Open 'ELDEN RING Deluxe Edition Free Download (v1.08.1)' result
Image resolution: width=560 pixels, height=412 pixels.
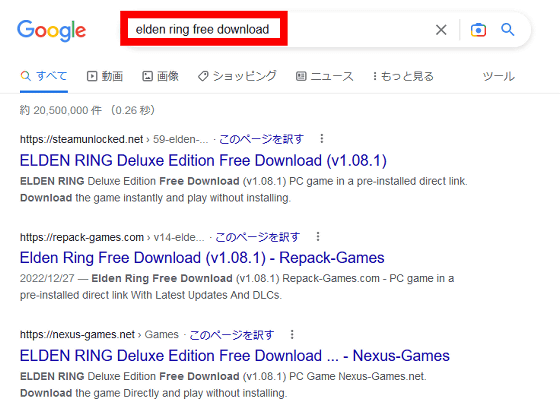[203, 161]
